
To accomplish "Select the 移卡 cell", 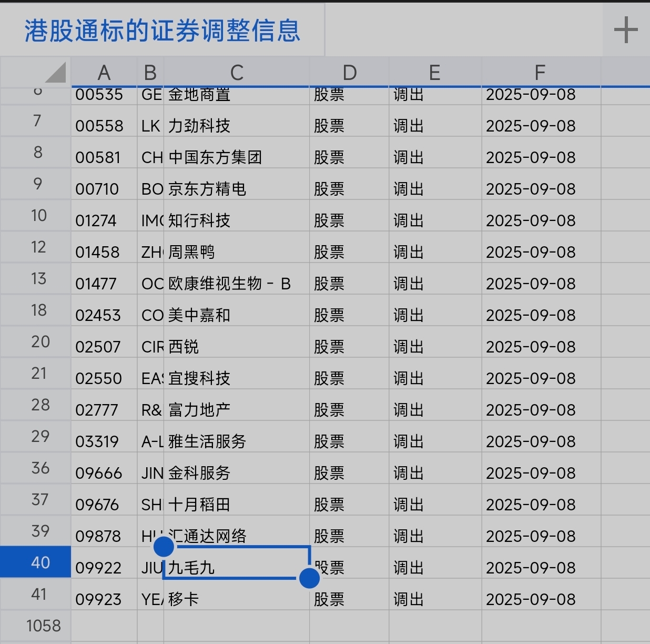I will click(x=237, y=595).
